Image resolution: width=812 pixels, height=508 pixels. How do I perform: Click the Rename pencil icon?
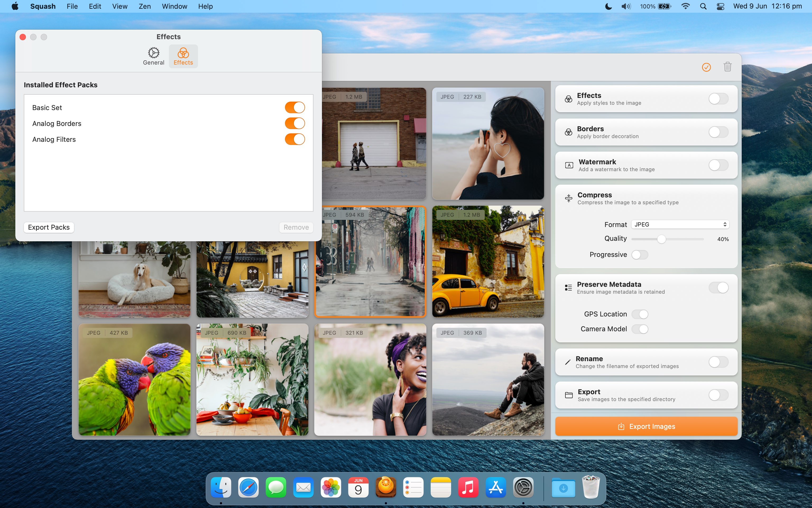[x=568, y=362]
